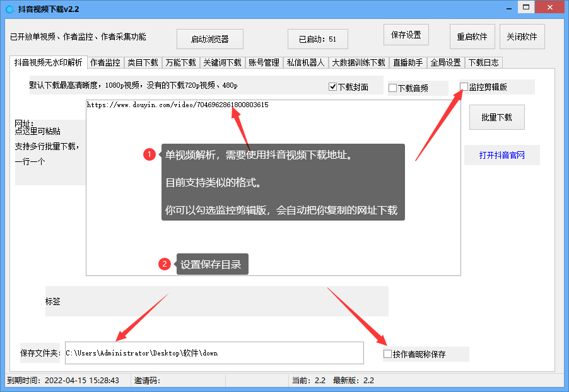Open the 下载日志 tab
This screenshot has height=392, width=569.
[x=483, y=63]
